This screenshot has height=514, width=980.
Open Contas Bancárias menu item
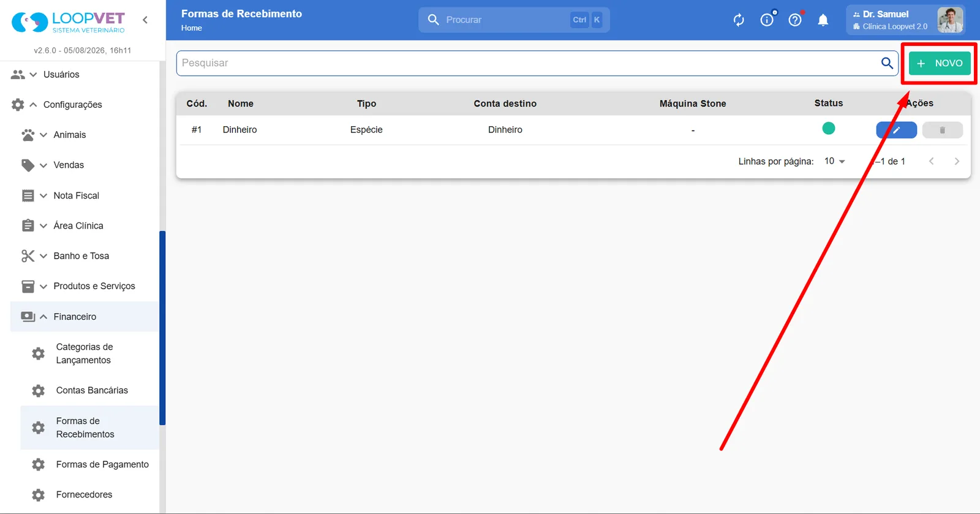click(90, 390)
